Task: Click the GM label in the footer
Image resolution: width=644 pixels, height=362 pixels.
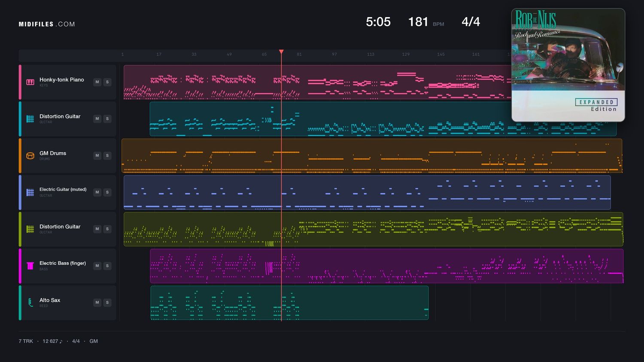Action: click(x=94, y=341)
